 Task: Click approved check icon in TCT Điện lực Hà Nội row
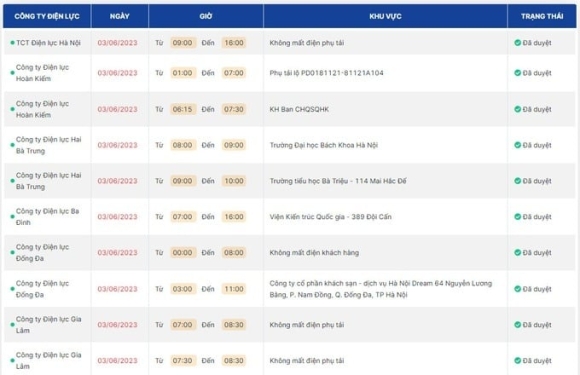coord(517,43)
